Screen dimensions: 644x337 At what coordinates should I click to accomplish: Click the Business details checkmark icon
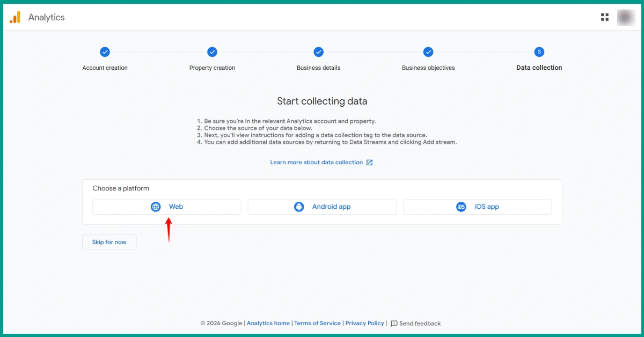click(318, 52)
